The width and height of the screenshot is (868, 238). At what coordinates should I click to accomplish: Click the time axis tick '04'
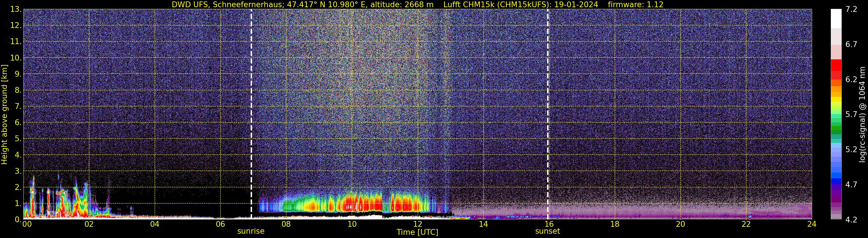click(x=155, y=224)
